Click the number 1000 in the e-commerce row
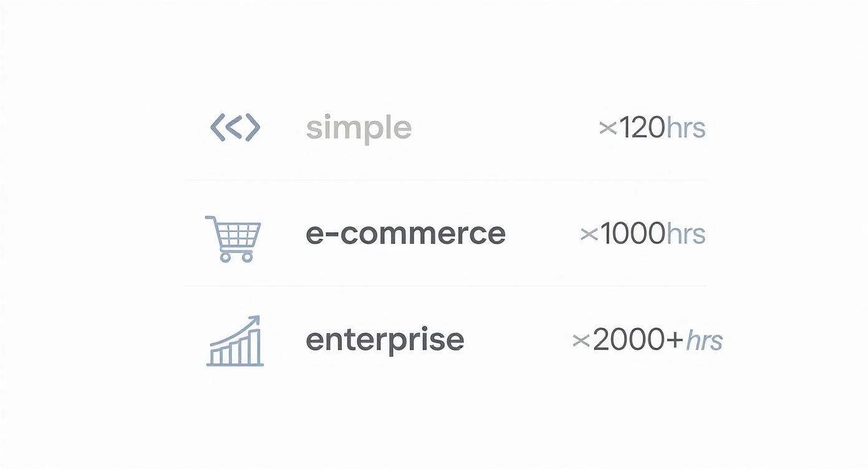Image resolution: width=868 pixels, height=469 pixels. click(x=632, y=234)
